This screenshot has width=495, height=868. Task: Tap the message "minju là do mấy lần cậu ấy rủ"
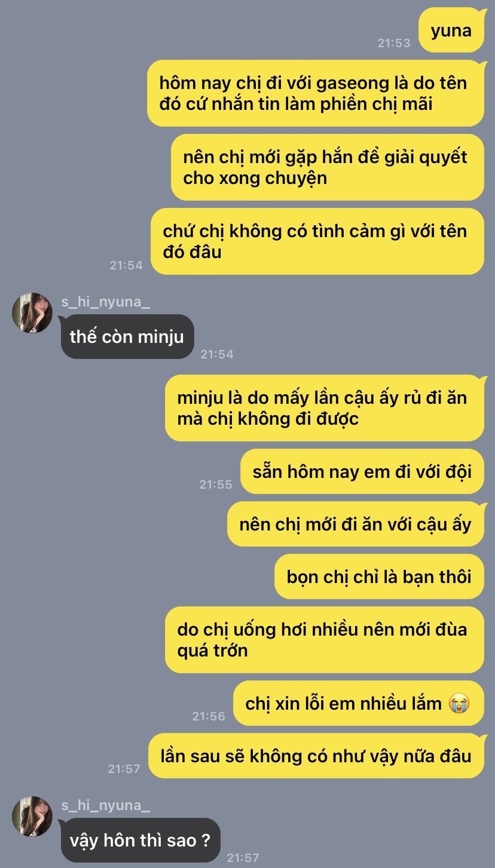pos(325,408)
